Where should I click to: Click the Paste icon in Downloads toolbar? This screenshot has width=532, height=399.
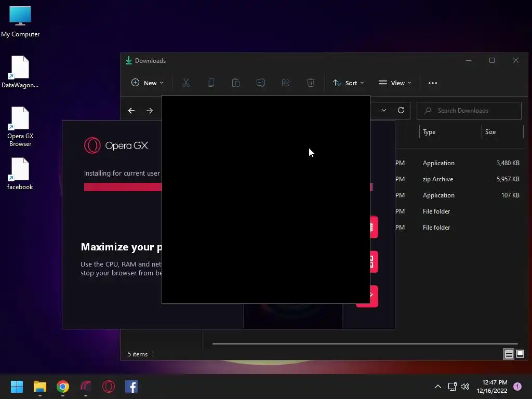tap(236, 83)
